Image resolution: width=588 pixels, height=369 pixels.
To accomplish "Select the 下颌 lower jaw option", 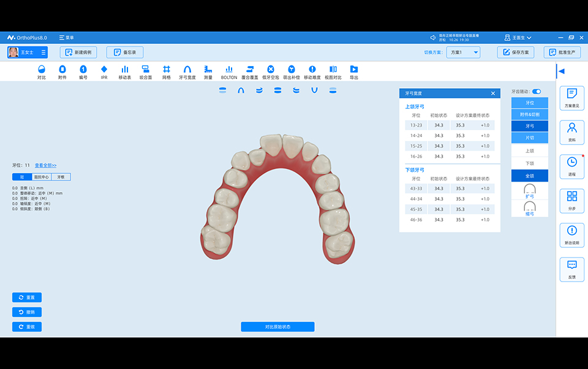I will tap(529, 163).
